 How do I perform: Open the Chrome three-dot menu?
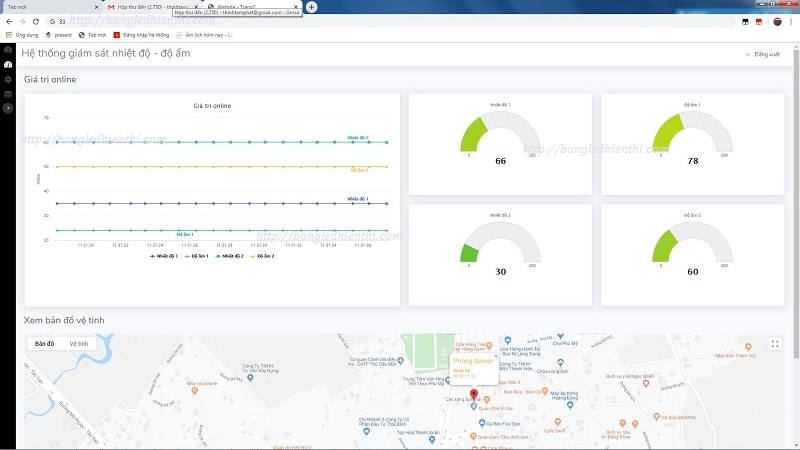(x=790, y=21)
